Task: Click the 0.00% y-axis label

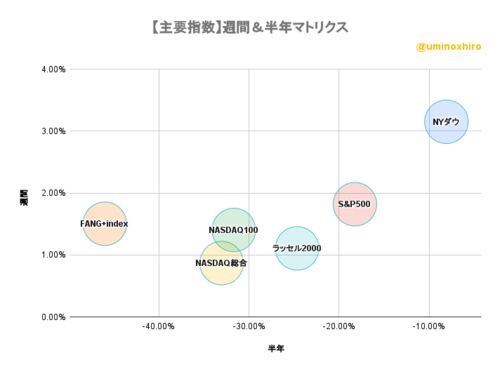Action: click(53, 317)
